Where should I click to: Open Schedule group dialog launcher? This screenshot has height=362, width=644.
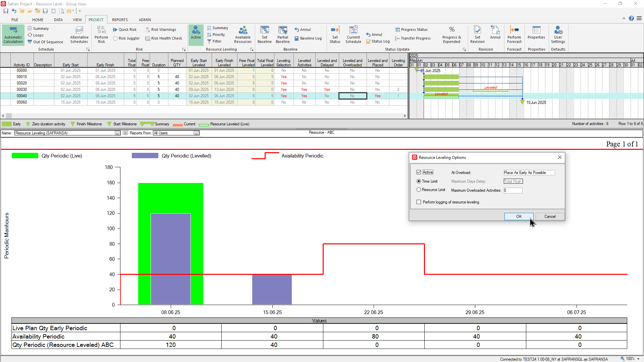[x=88, y=50]
